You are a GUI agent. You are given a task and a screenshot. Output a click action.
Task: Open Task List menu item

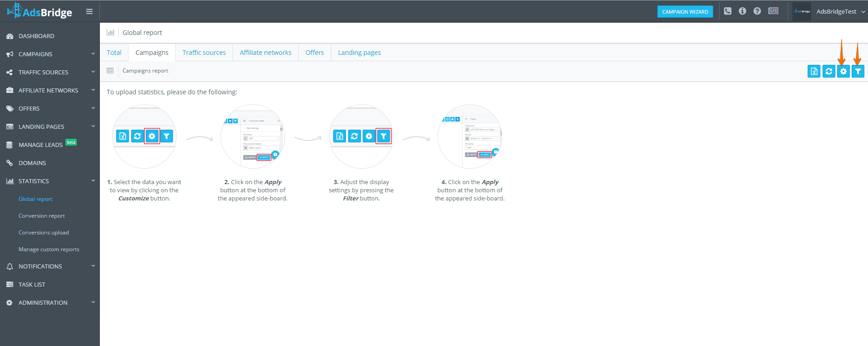pos(32,285)
